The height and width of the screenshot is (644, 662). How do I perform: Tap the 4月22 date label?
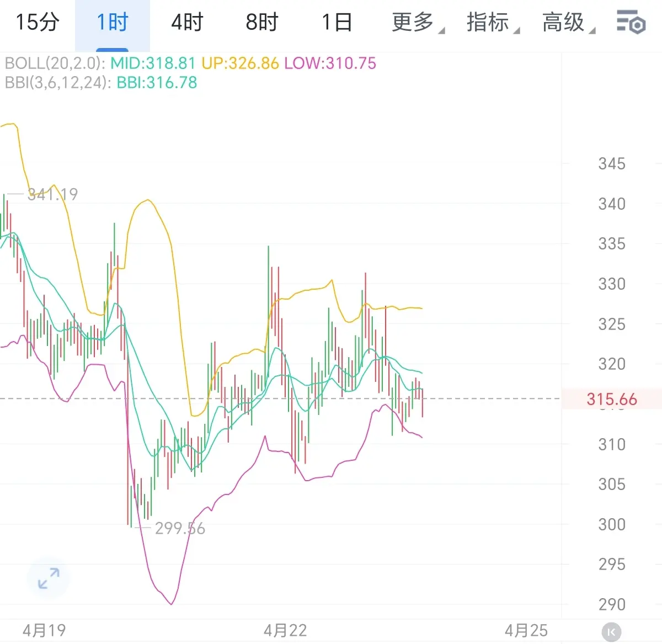click(x=285, y=631)
